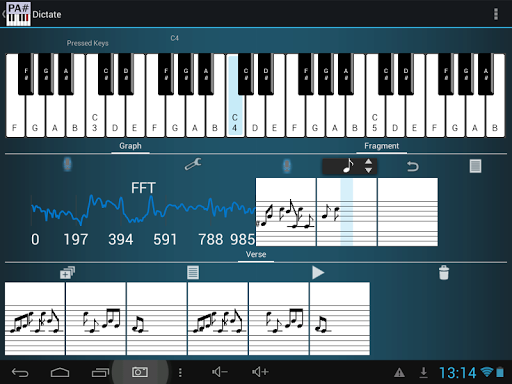Undo the last fragment note
The height and width of the screenshot is (384, 512).
click(x=412, y=166)
